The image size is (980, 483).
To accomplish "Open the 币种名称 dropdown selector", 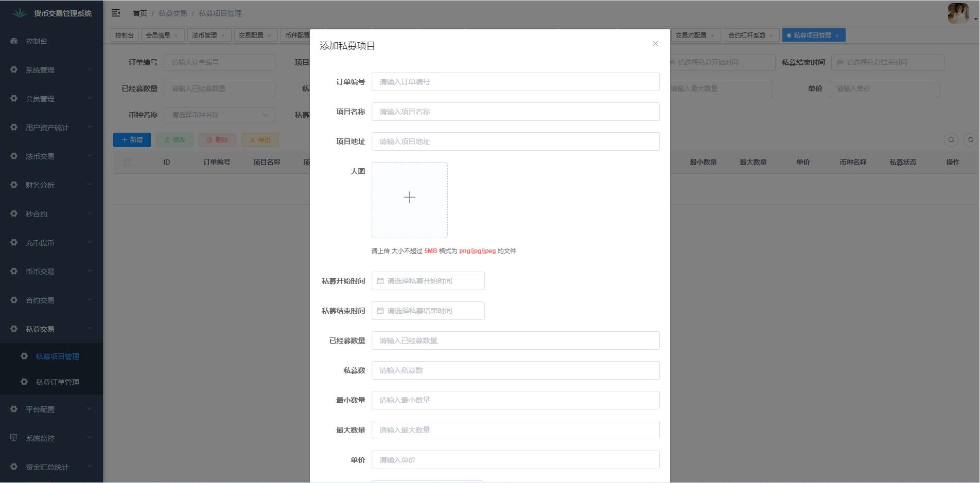I will (218, 115).
